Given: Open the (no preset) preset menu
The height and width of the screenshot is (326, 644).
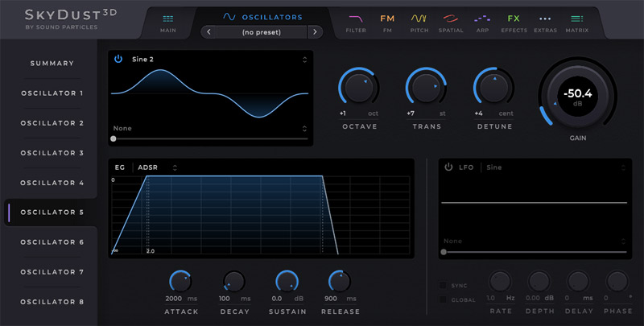Looking at the screenshot, I should (261, 32).
